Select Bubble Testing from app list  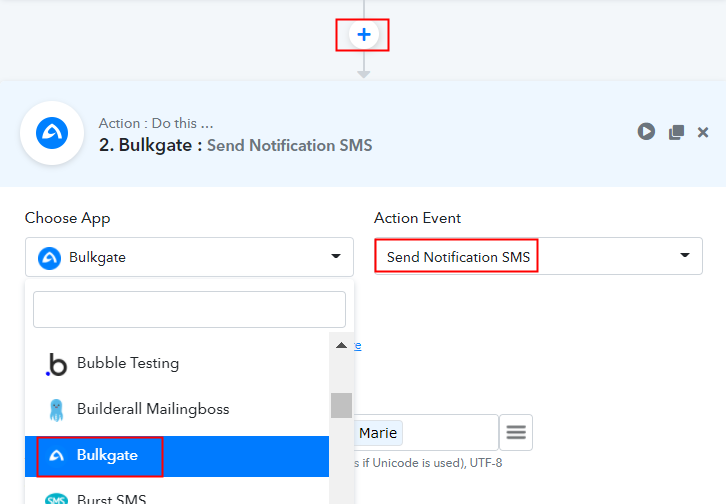(x=177, y=363)
